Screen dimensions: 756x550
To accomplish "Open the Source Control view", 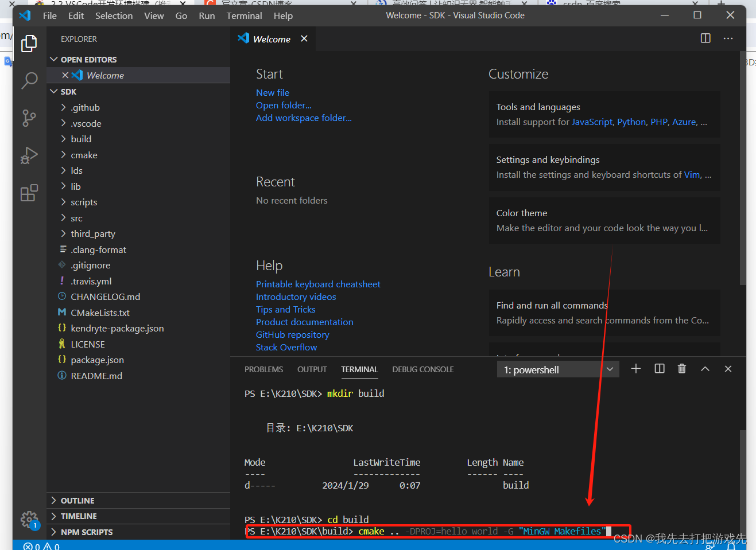I will point(29,118).
